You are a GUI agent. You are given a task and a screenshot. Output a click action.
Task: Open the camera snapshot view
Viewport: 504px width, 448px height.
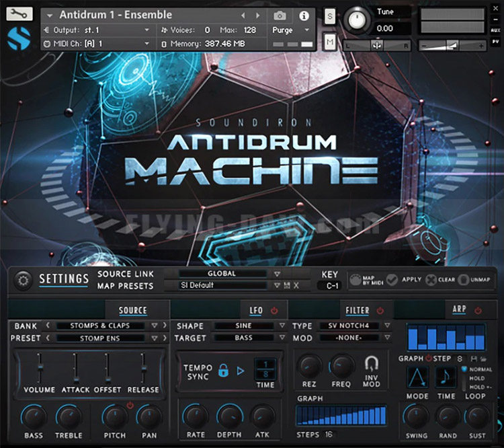pos(280,15)
